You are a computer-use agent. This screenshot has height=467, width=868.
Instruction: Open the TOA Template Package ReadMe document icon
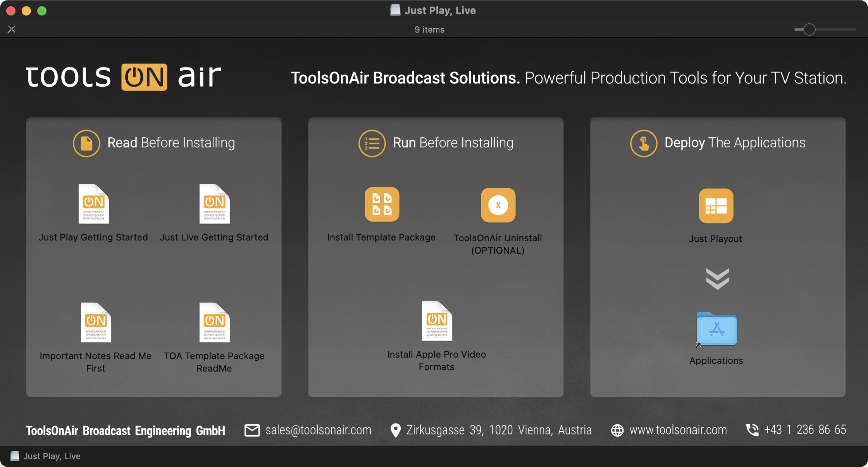pos(214,323)
